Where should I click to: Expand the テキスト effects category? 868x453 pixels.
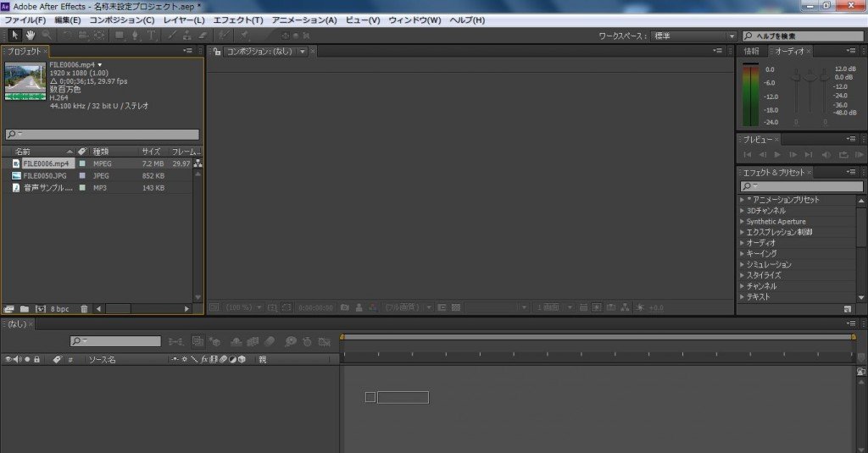[x=743, y=297]
